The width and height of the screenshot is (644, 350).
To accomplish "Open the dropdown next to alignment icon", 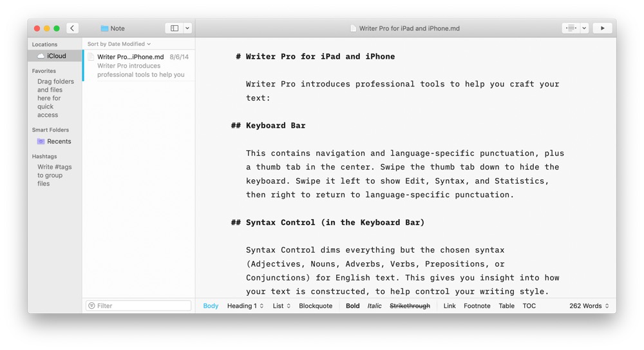I will pos(584,28).
